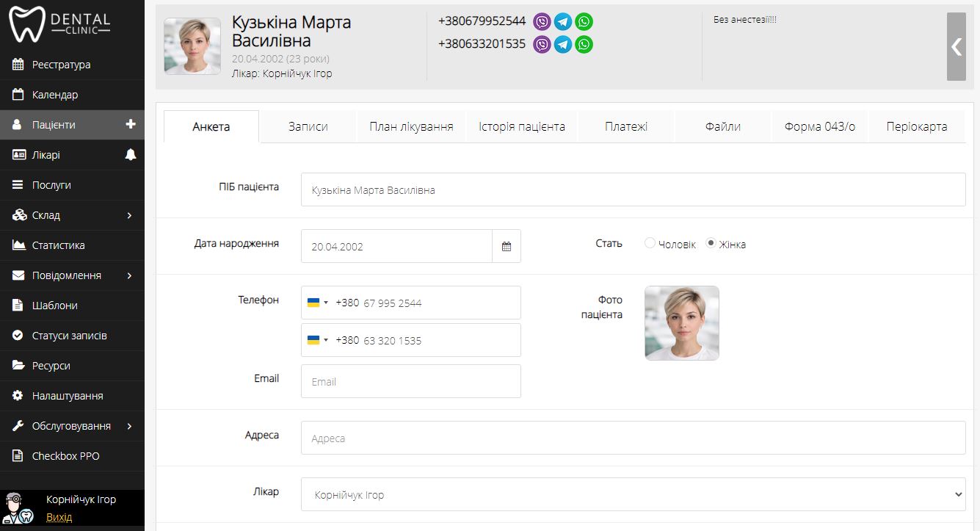Open Telegram for the first phone number
Screen dimensions: 980x531
click(563, 21)
